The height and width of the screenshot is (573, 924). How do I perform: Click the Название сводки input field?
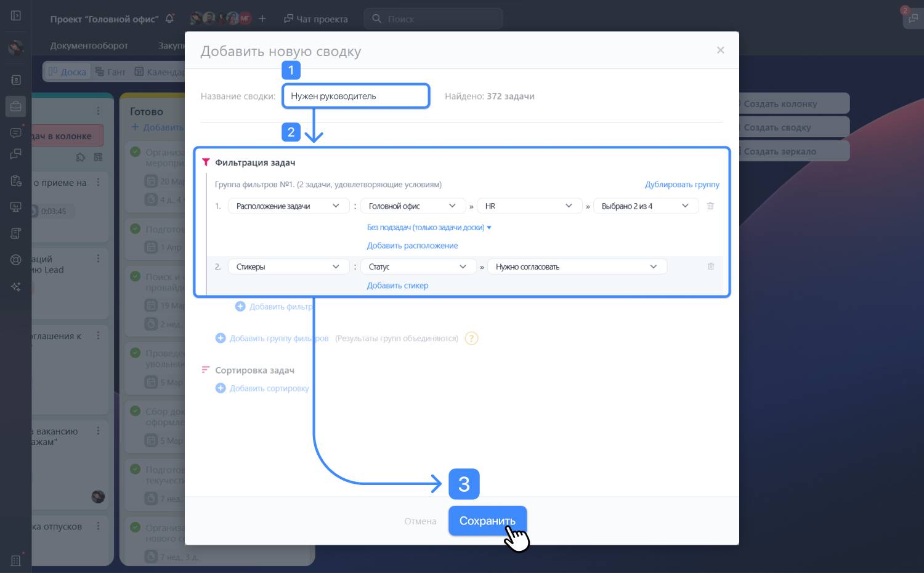click(355, 96)
